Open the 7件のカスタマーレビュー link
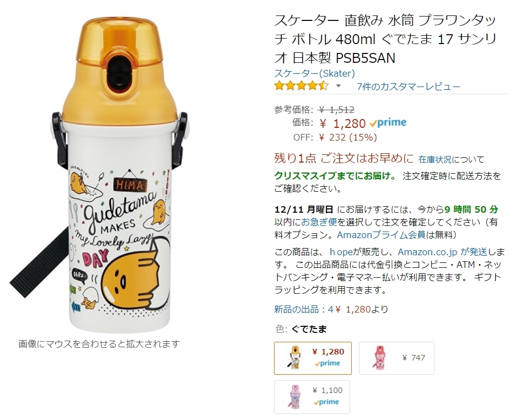 [x=408, y=87]
